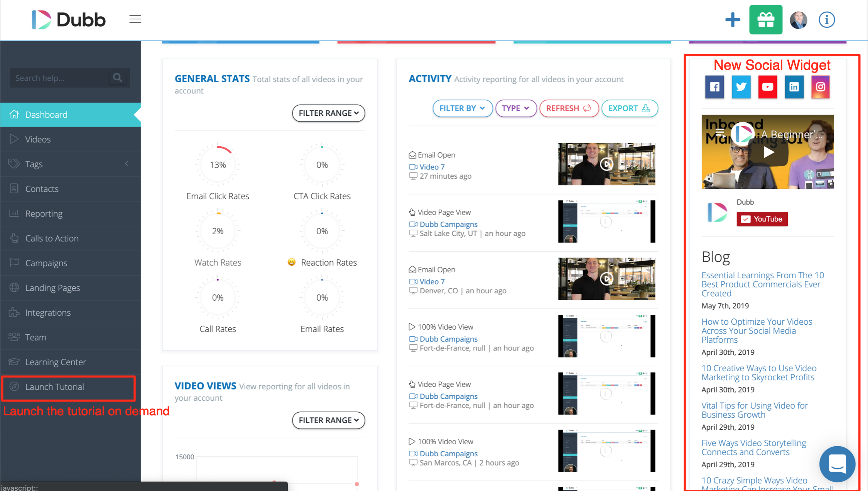Click the info circle icon
Image resolution: width=868 pixels, height=491 pixels.
tap(827, 19)
